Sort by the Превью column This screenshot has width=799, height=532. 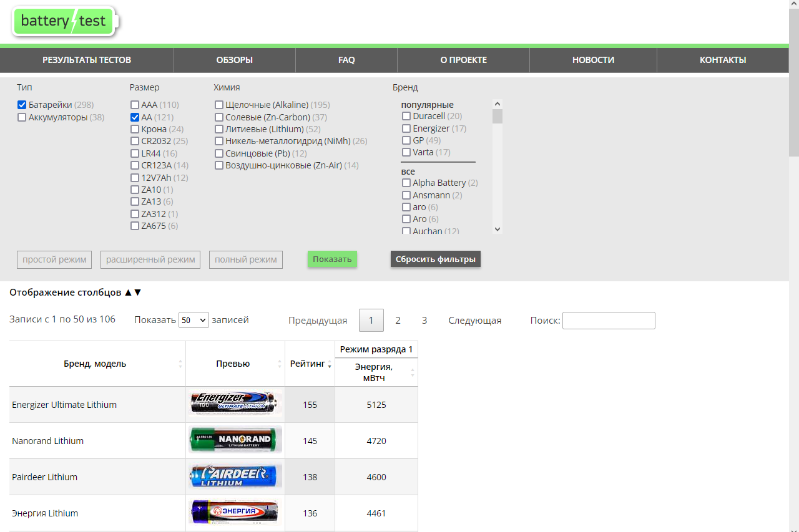235,364
